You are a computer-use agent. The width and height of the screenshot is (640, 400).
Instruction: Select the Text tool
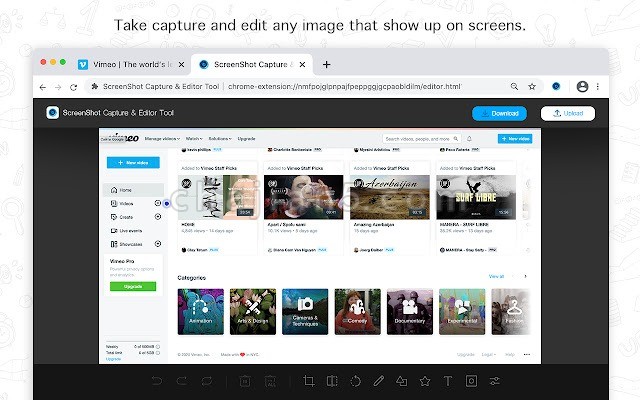click(x=448, y=381)
